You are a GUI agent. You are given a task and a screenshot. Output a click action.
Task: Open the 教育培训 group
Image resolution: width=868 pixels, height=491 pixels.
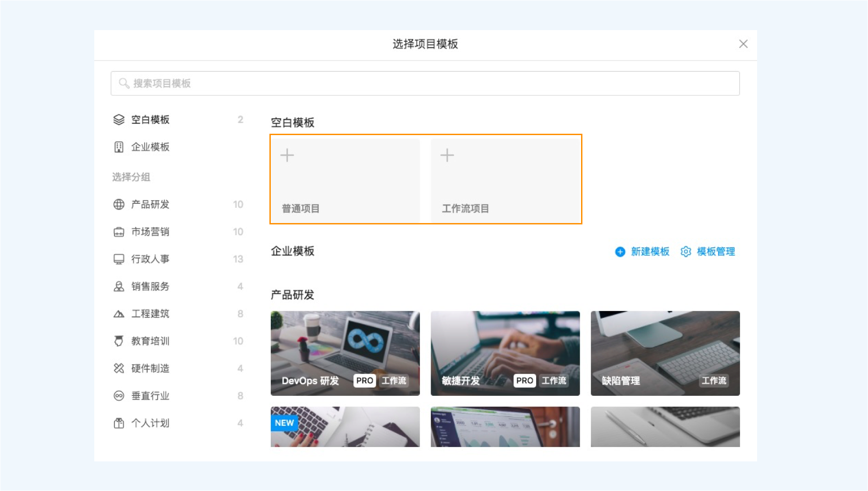[178, 341]
